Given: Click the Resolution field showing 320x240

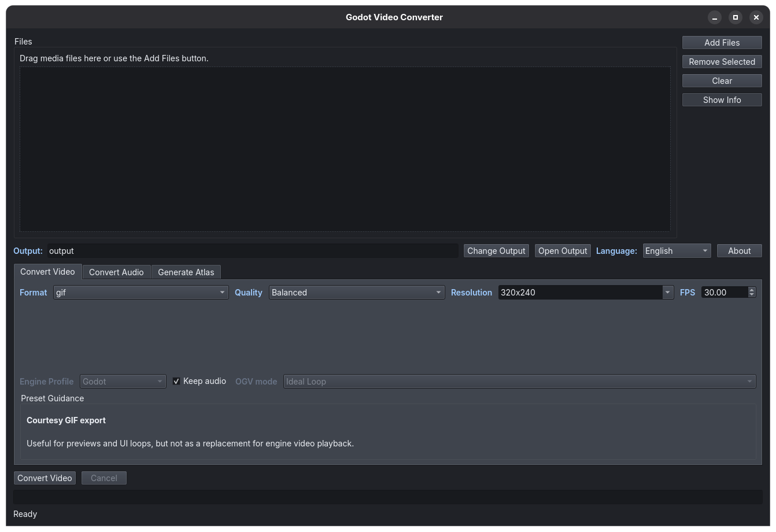Looking at the screenshot, I should (581, 293).
